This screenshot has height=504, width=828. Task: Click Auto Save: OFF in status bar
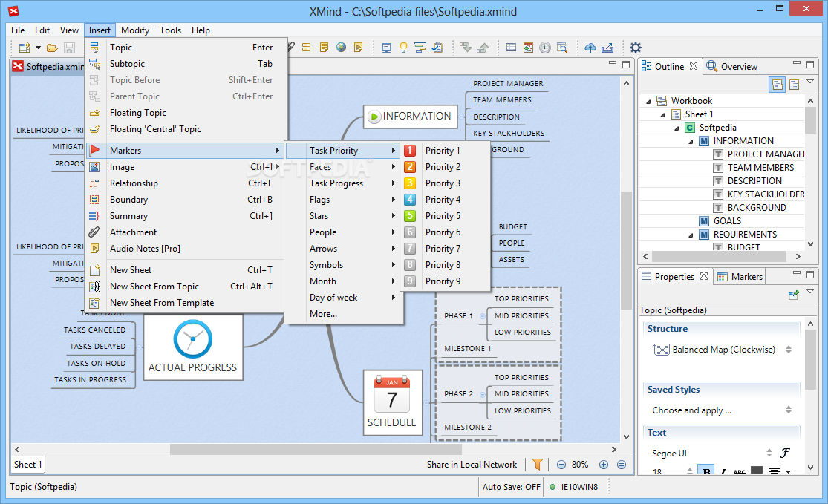(511, 487)
